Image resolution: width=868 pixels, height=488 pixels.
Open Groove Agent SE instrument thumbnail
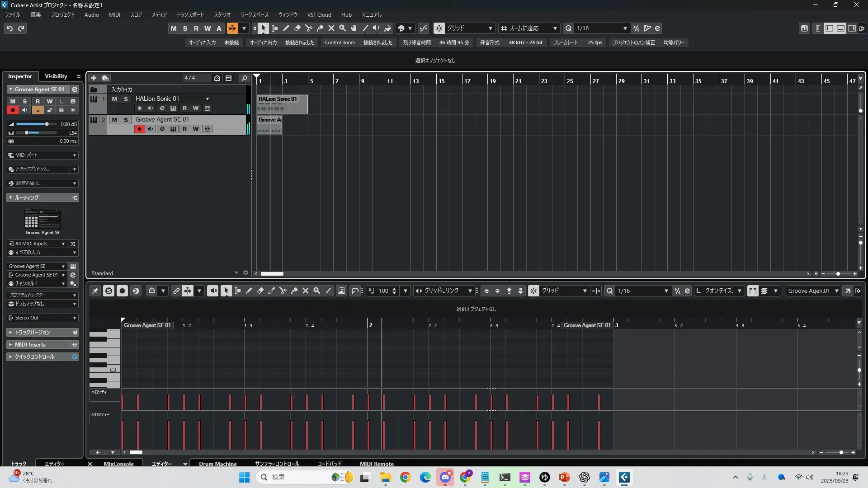42,219
